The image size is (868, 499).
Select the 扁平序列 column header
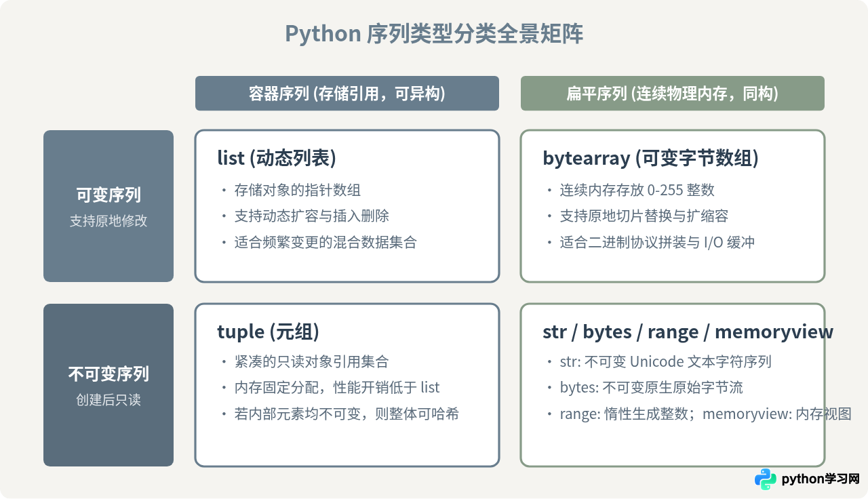click(673, 93)
